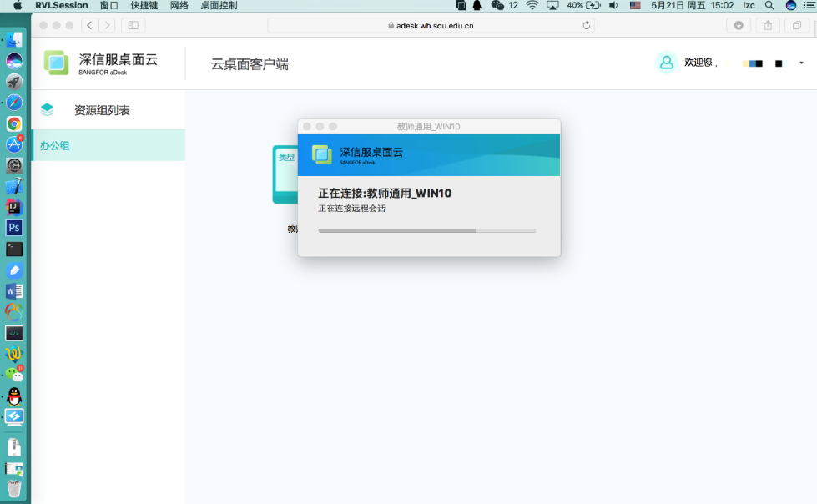Click the 教师通用_WIN10 desktop thumbnail

tap(285, 174)
